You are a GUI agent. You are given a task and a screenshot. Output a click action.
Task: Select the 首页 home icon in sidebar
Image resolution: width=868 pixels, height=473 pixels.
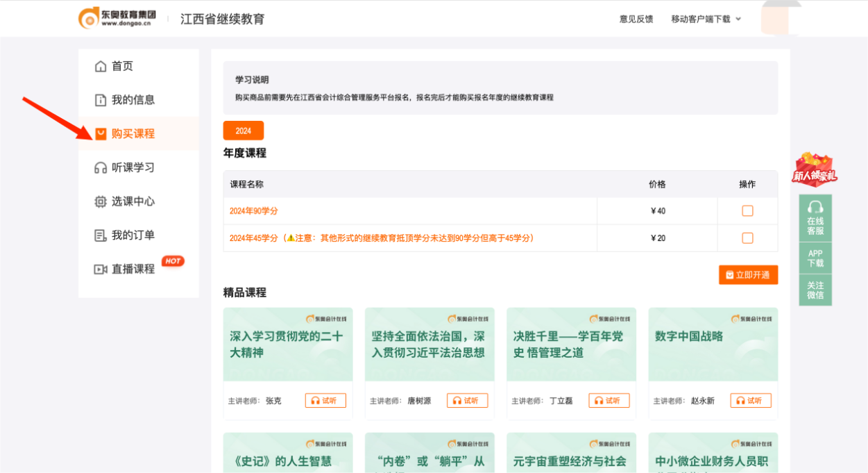tap(101, 66)
